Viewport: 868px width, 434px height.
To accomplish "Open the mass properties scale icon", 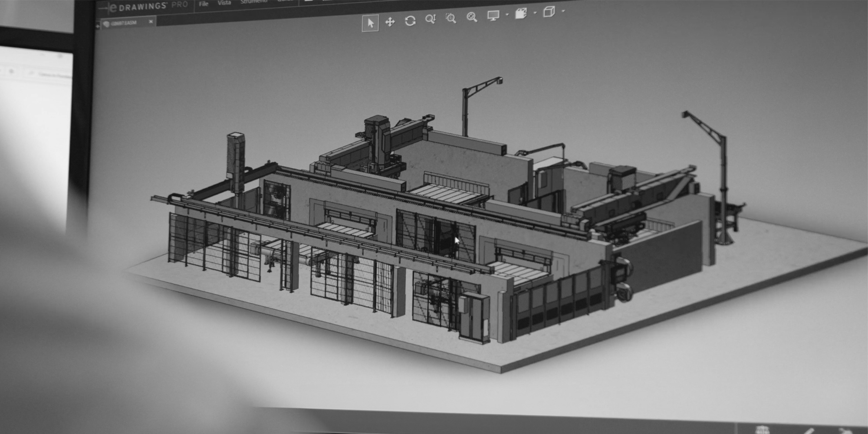I will [x=763, y=430].
